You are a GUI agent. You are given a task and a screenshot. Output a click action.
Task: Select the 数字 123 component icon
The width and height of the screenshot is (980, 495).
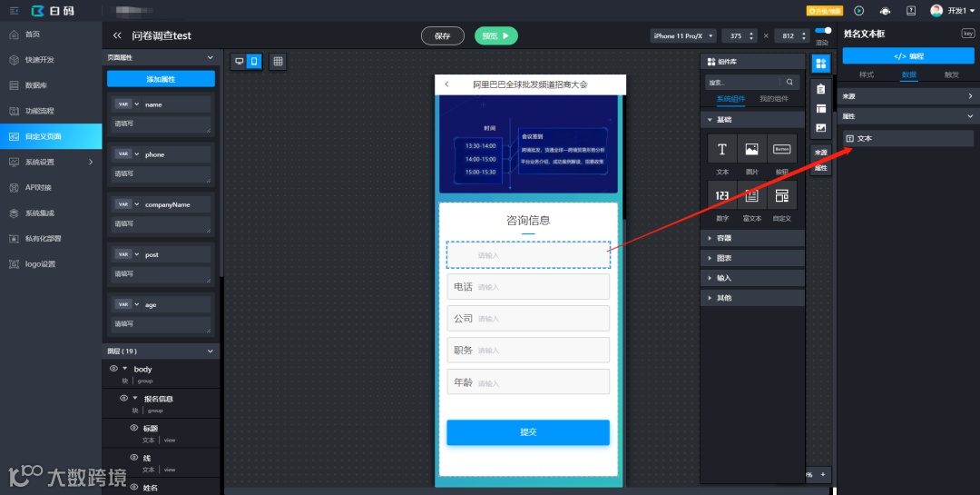[x=722, y=195]
